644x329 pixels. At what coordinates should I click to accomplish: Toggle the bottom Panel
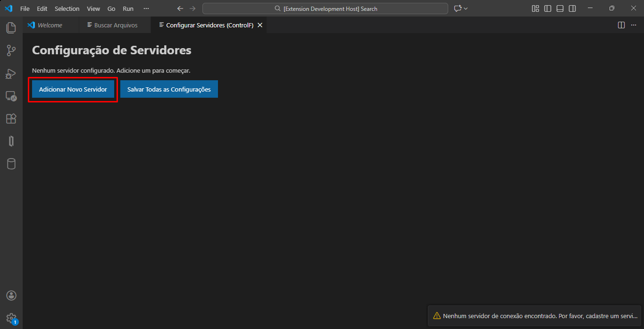point(560,8)
